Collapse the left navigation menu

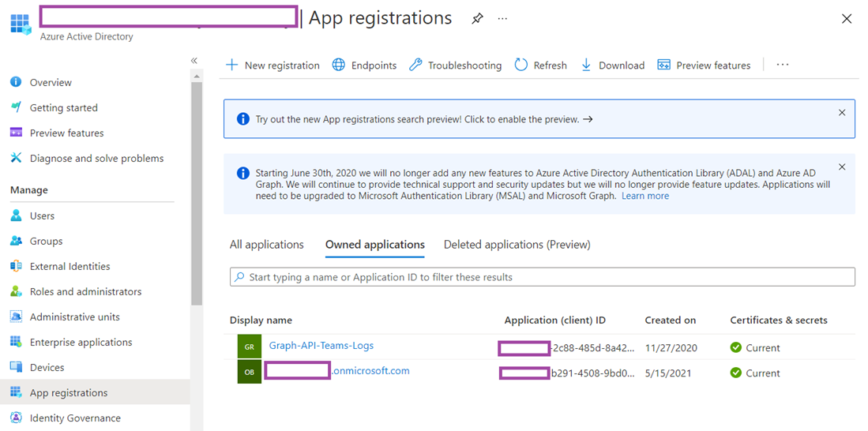pos(194,61)
